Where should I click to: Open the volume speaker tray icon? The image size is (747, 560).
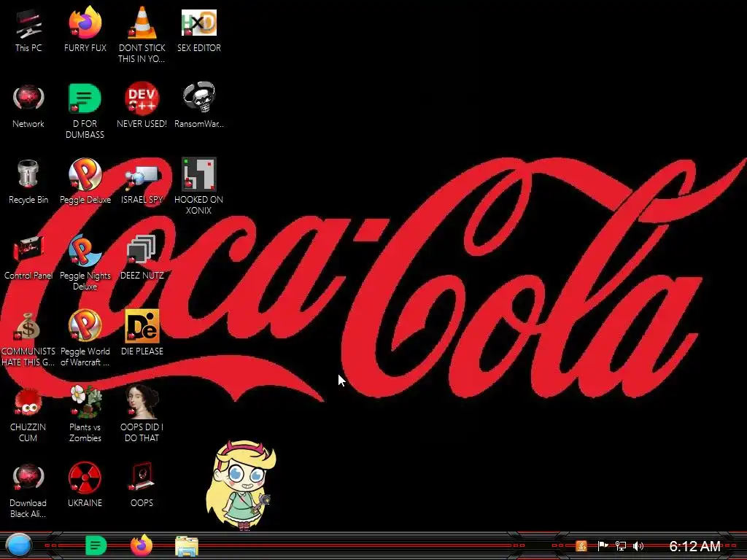coord(638,546)
